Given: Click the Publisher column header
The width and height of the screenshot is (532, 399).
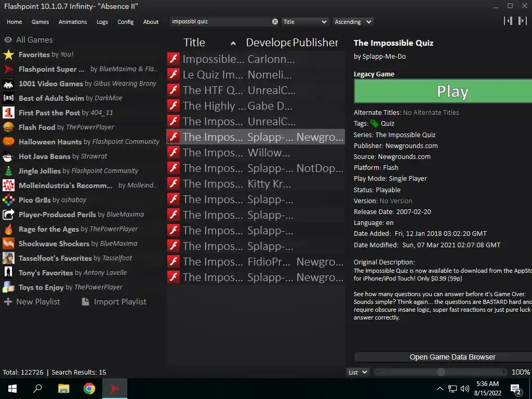Looking at the screenshot, I should coord(315,43).
